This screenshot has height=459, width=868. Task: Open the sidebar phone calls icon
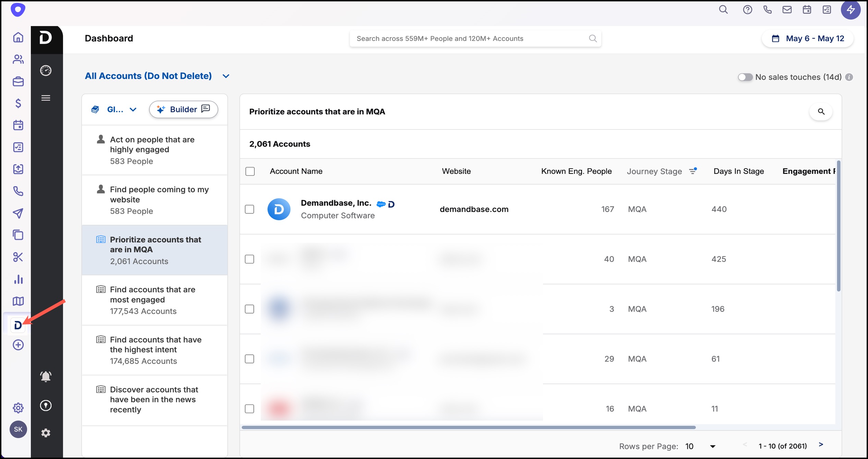[18, 191]
